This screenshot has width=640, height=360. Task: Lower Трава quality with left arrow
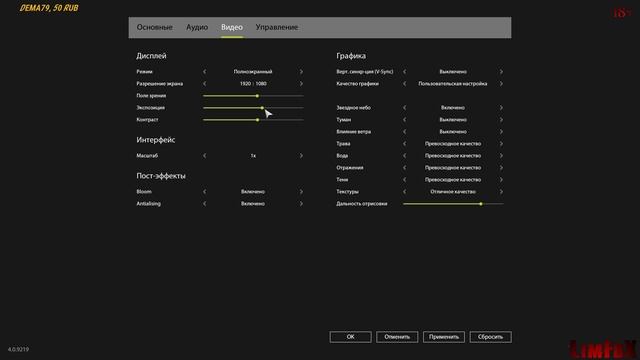click(x=404, y=144)
